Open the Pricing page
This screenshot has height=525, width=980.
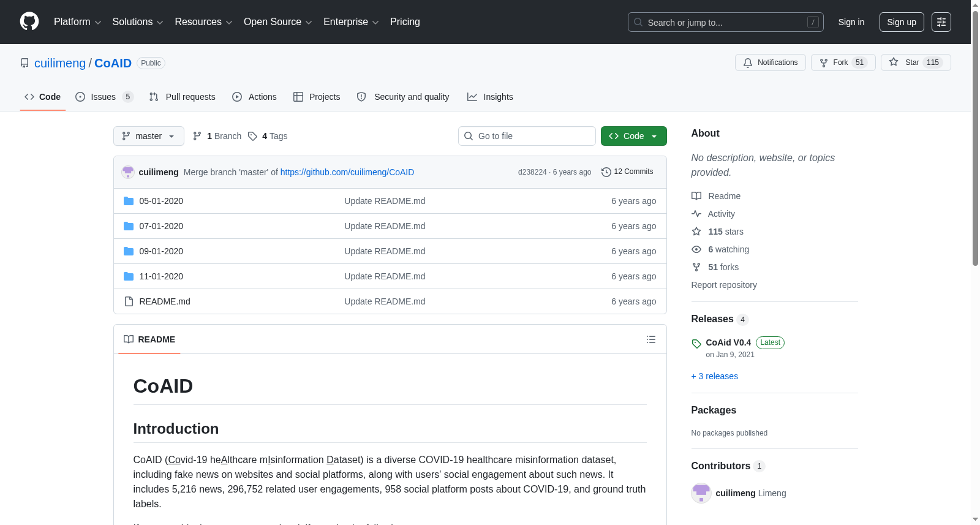(x=405, y=22)
